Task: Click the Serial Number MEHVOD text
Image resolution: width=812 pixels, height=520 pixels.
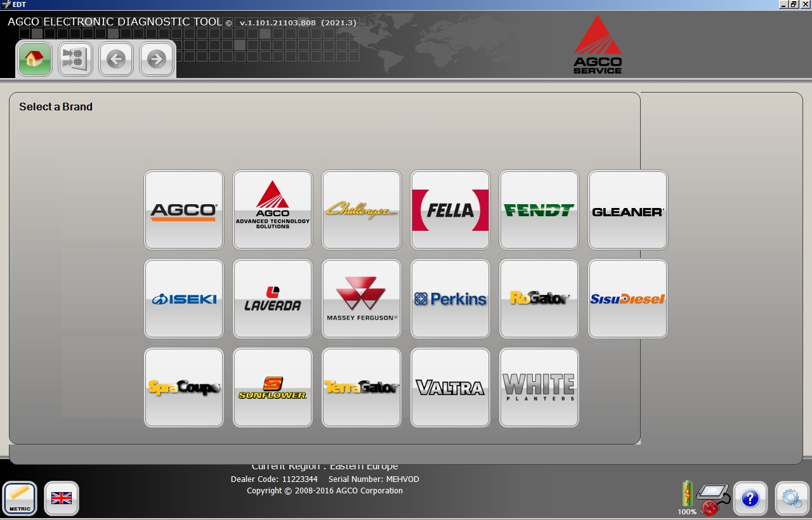Action: coord(374,479)
